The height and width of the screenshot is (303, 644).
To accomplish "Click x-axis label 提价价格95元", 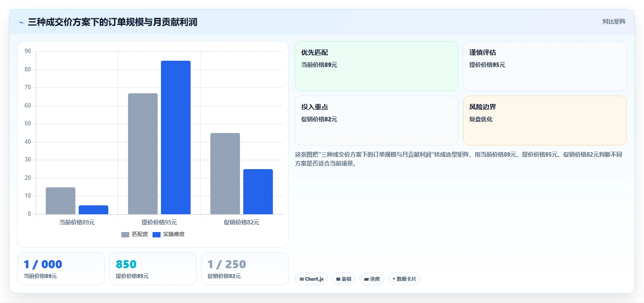I will tap(159, 222).
